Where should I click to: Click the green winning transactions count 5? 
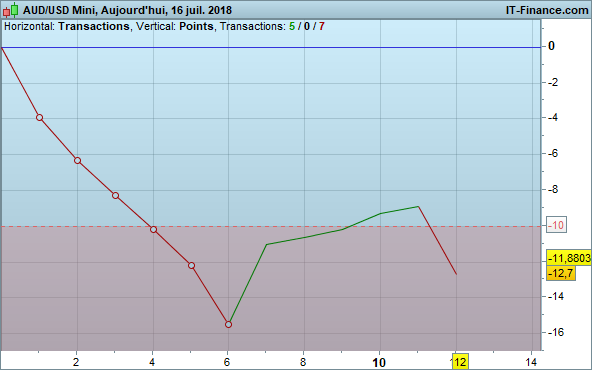pos(292,26)
